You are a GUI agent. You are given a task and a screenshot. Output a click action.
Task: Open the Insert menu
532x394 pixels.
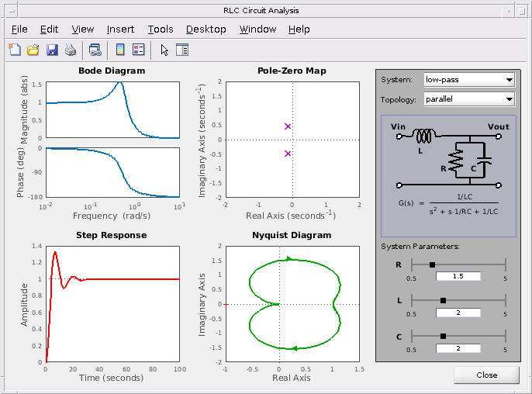click(x=120, y=29)
